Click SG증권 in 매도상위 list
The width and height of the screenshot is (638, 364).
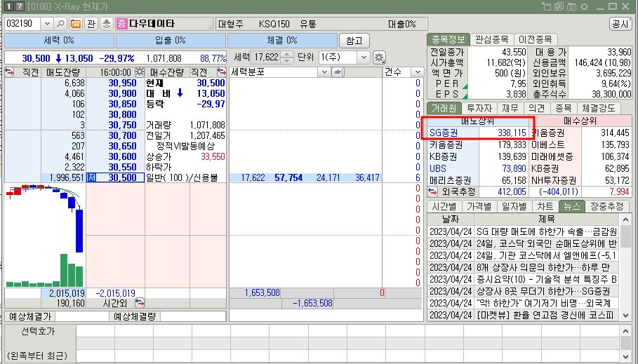(x=444, y=133)
